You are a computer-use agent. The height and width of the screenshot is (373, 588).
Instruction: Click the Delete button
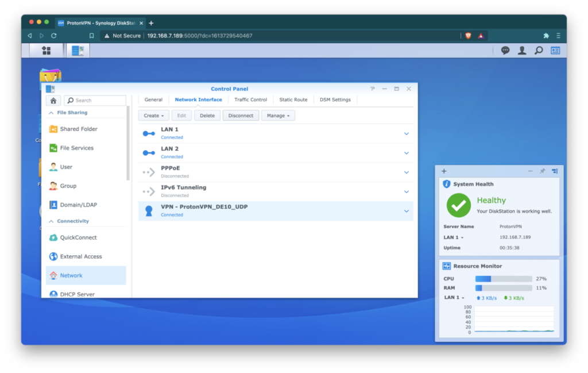click(x=207, y=116)
